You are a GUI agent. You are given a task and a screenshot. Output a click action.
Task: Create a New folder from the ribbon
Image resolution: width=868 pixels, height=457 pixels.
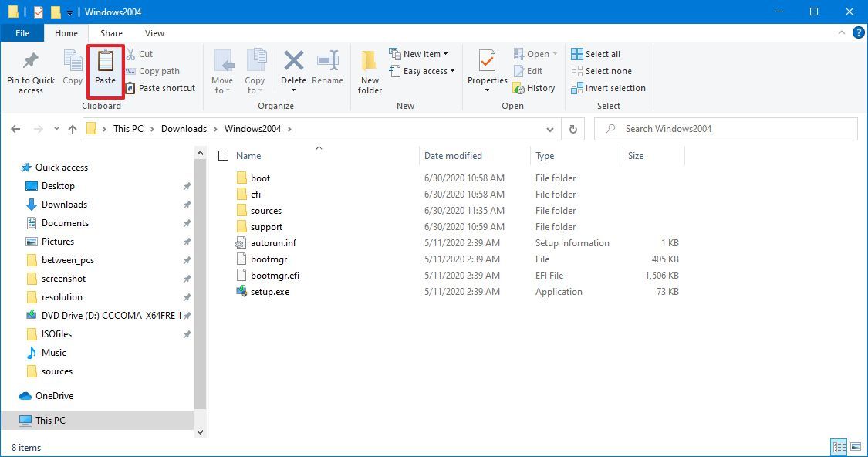pyautogui.click(x=369, y=71)
